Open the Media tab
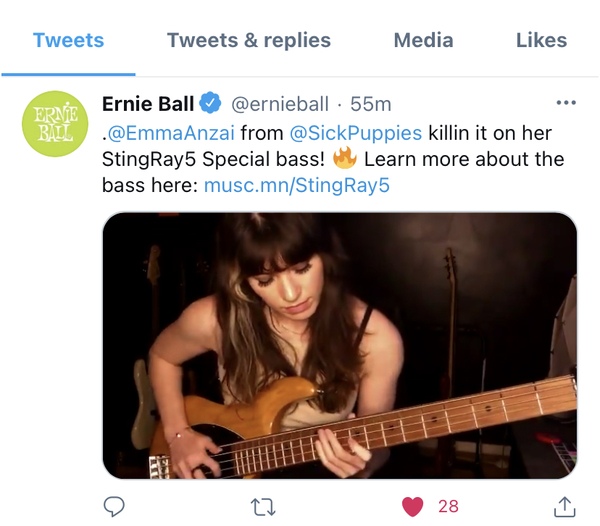 click(424, 40)
